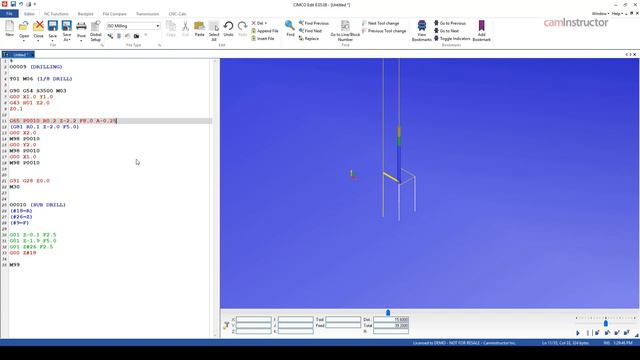Click the Save disk icon
The width and height of the screenshot is (640, 360).
pos(53,26)
